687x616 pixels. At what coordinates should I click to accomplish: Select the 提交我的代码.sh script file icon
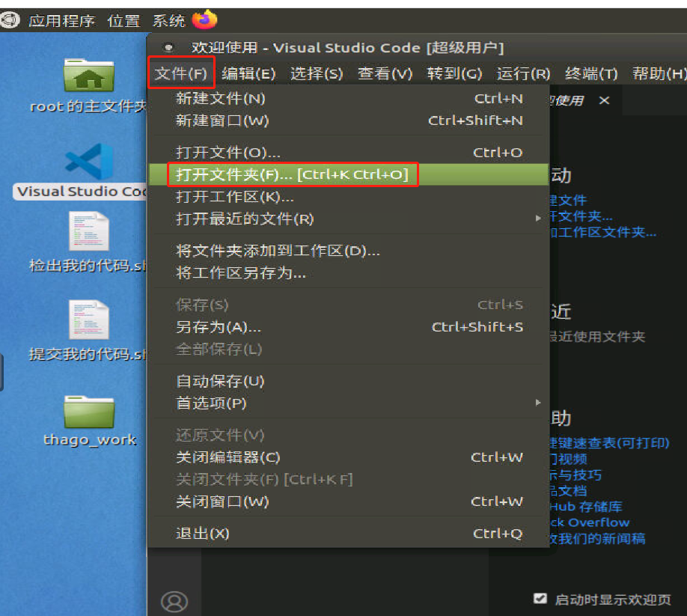coord(89,320)
